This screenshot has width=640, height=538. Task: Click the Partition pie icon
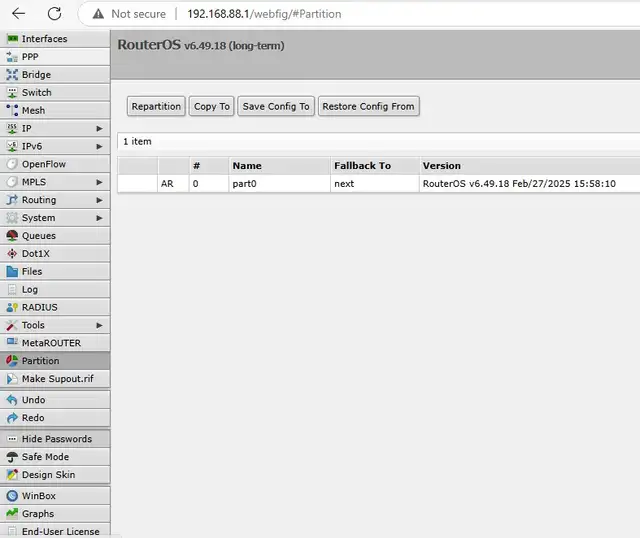click(x=12, y=361)
